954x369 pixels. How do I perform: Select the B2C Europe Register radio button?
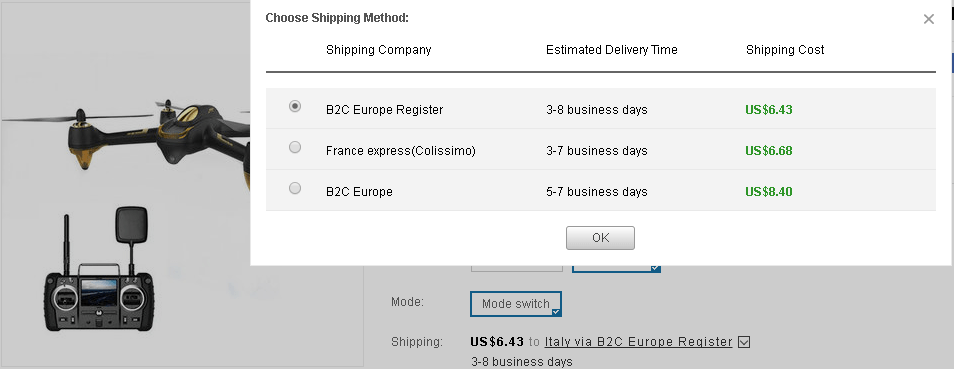click(295, 107)
